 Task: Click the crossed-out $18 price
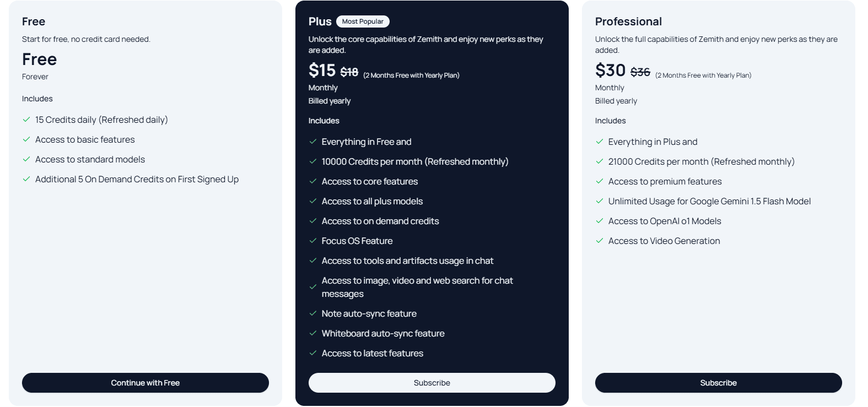(x=349, y=72)
